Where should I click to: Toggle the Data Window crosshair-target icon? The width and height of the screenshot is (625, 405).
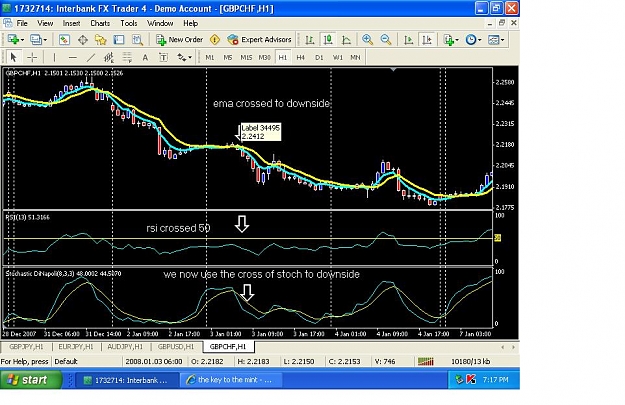[83, 39]
